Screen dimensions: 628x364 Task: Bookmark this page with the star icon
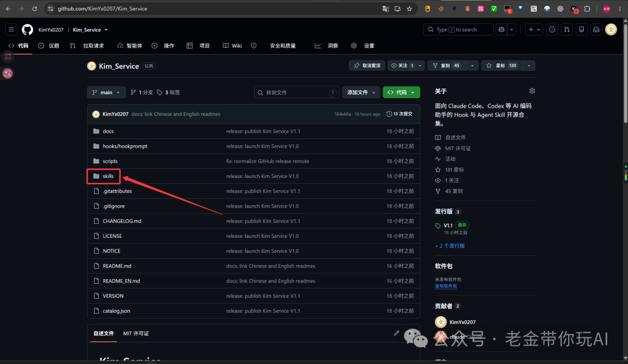(409, 9)
